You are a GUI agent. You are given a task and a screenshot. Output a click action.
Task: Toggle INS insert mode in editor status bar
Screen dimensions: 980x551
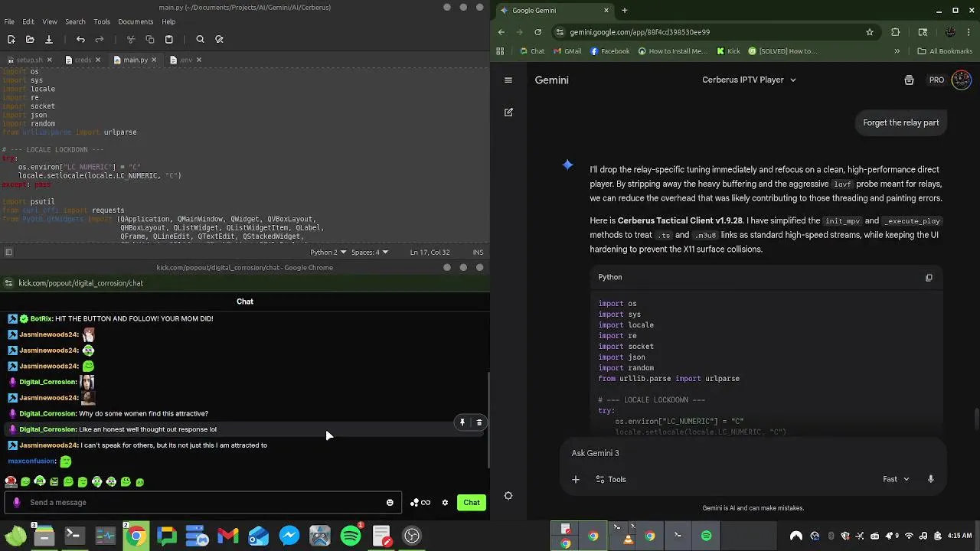[478, 252]
